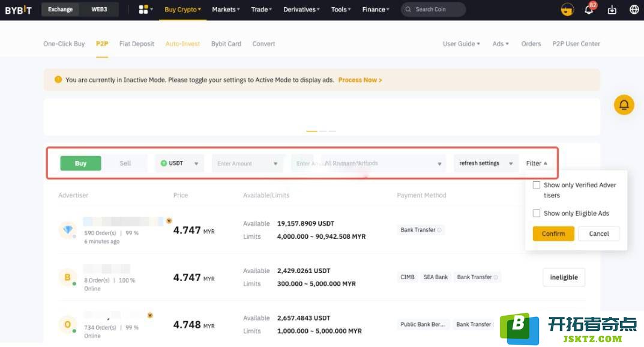Click Bank Transfer info icon in first row
The height and width of the screenshot is (347, 644).
(x=439, y=230)
